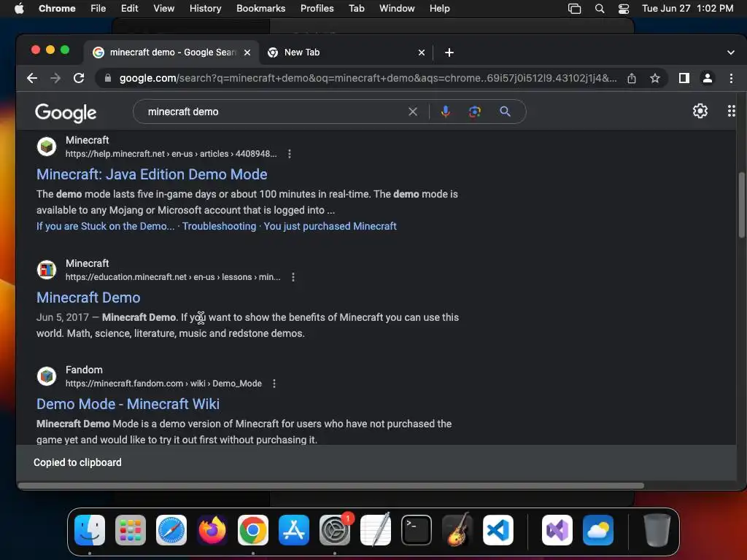Image resolution: width=747 pixels, height=560 pixels.
Task: Open the Bookmarks menu
Action: point(261,9)
